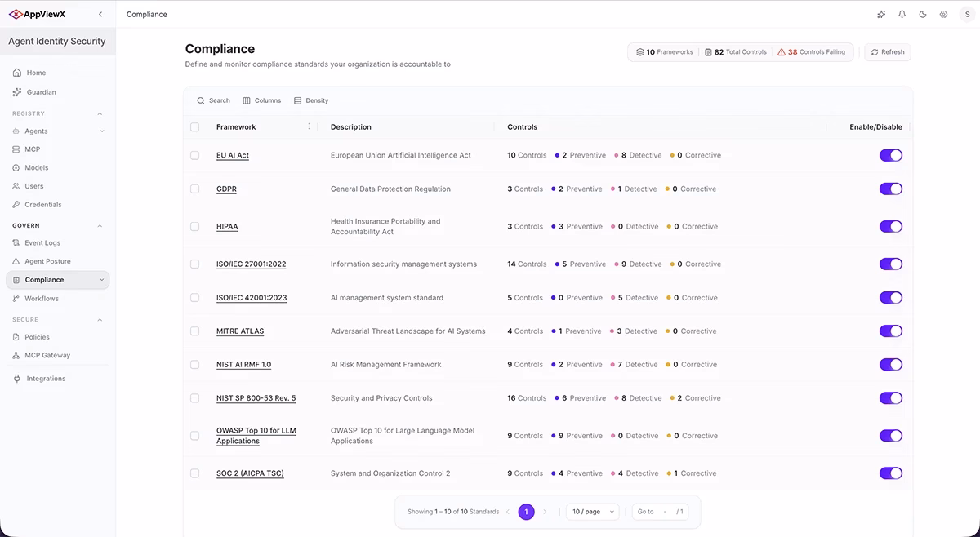Click the Credentials key icon
This screenshot has height=537, width=980.
click(x=16, y=204)
